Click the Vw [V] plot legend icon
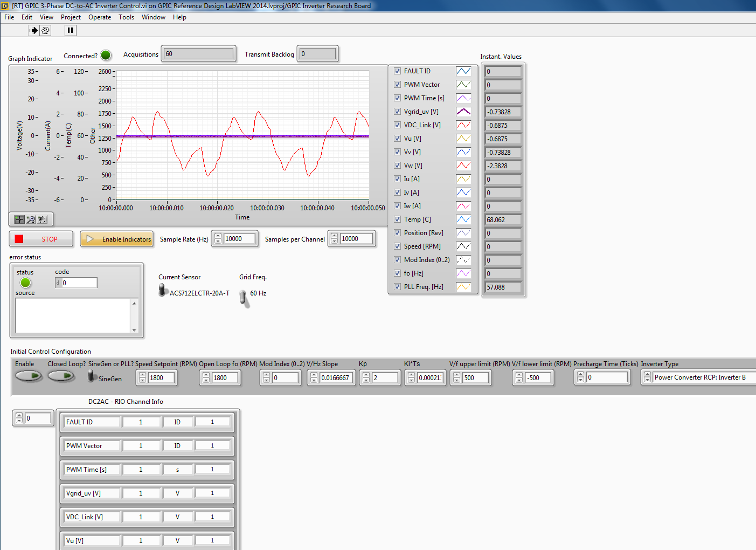This screenshot has width=756, height=550. (463, 166)
